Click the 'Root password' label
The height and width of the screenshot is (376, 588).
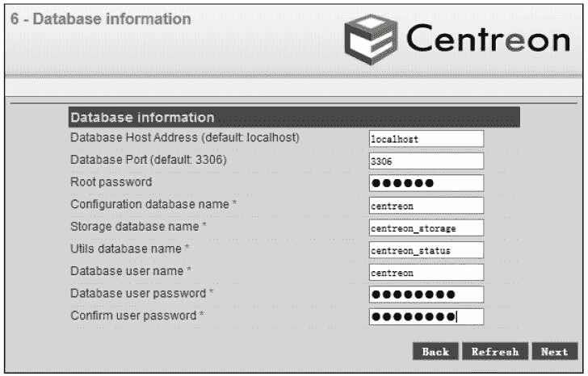pyautogui.click(x=111, y=182)
